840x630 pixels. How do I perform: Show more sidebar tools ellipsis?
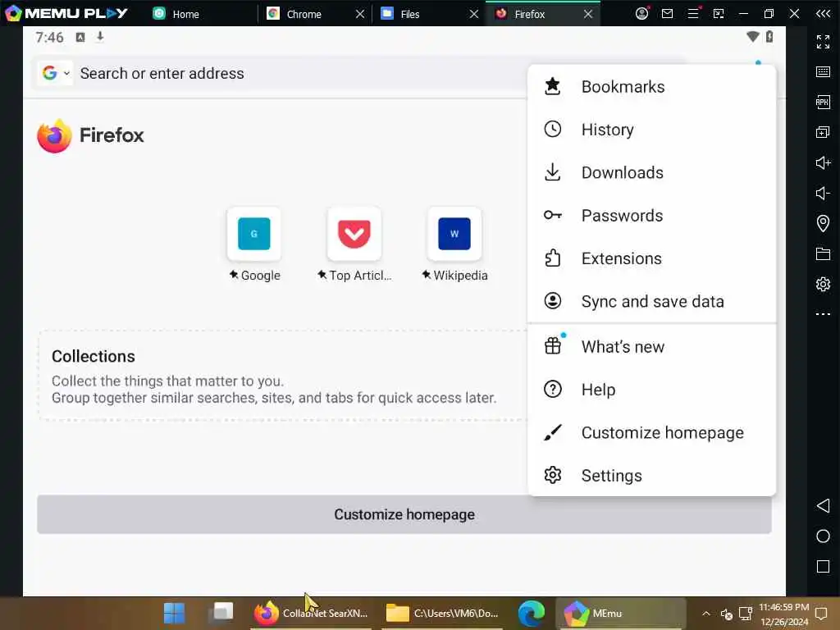[x=823, y=314]
